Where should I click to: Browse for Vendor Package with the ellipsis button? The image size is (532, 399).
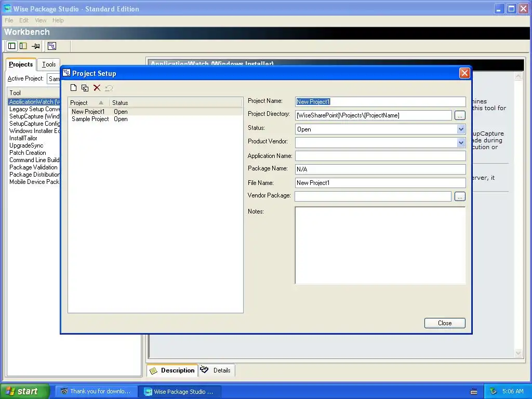[x=460, y=196]
